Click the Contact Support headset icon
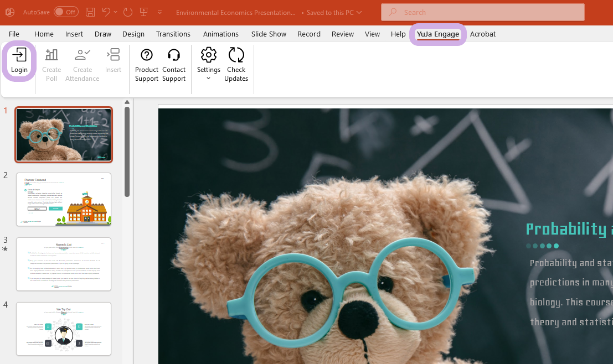Image resolution: width=613 pixels, height=364 pixels. pos(174,55)
